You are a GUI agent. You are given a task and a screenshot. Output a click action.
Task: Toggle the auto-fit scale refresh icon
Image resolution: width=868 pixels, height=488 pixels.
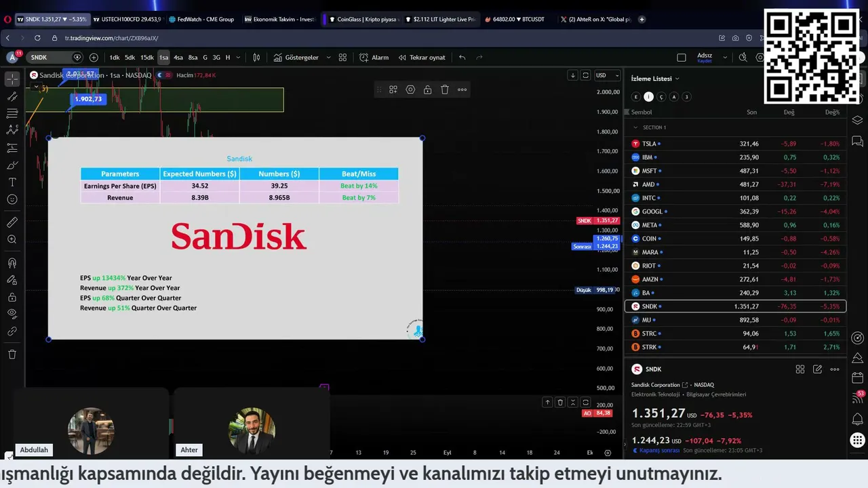(x=586, y=75)
